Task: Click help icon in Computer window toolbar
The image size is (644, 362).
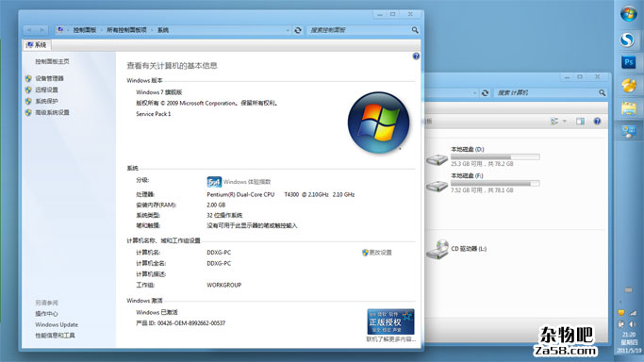Action: point(597,121)
